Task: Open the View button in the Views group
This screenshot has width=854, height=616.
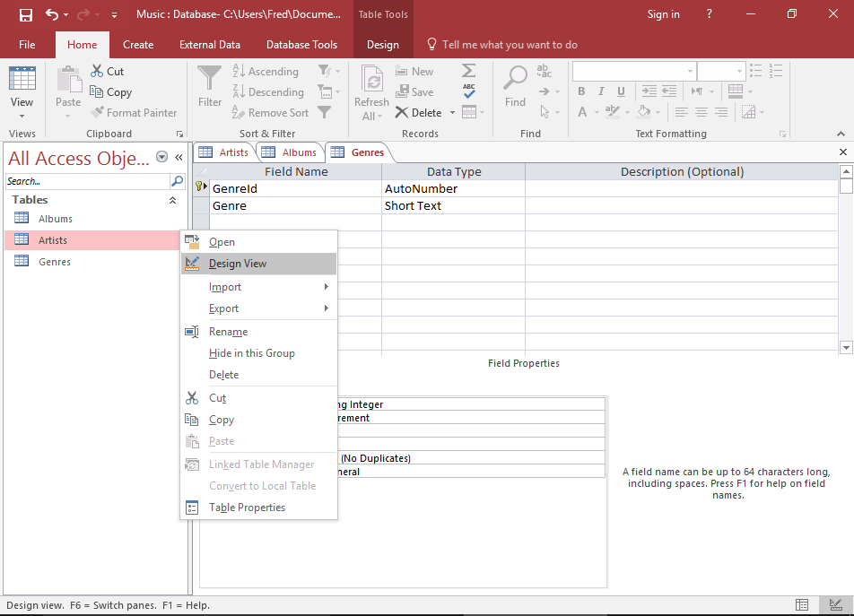Action: (22, 92)
